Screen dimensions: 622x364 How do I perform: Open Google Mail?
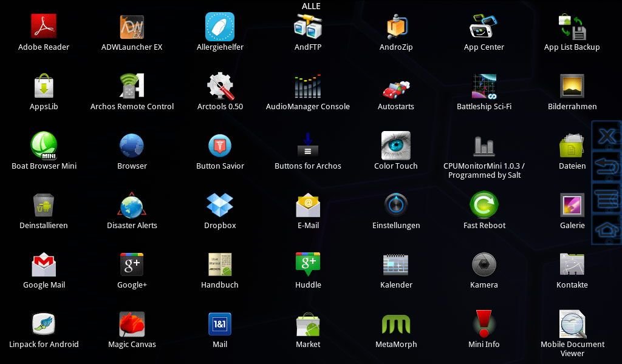pos(44,265)
